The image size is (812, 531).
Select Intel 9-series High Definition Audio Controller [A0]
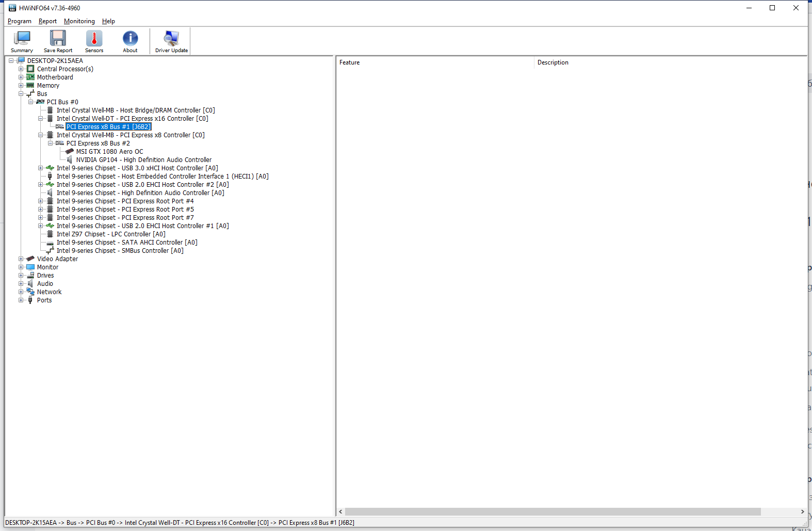140,192
